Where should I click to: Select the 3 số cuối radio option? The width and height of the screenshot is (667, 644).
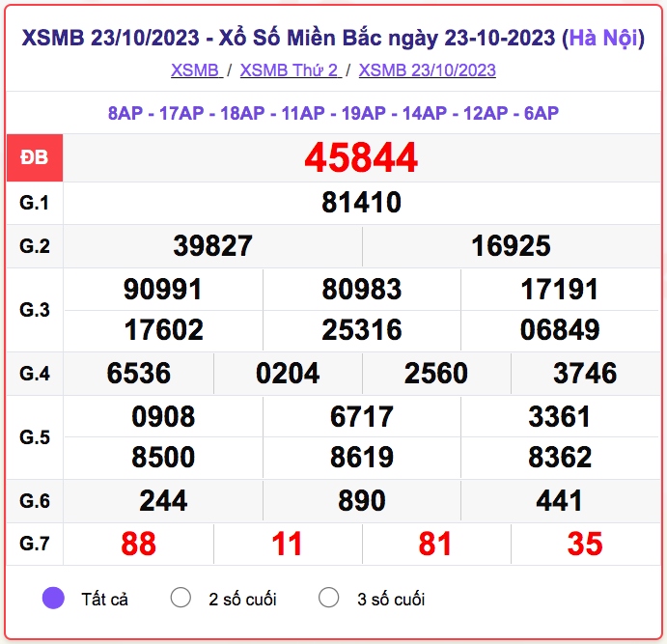coord(329,598)
